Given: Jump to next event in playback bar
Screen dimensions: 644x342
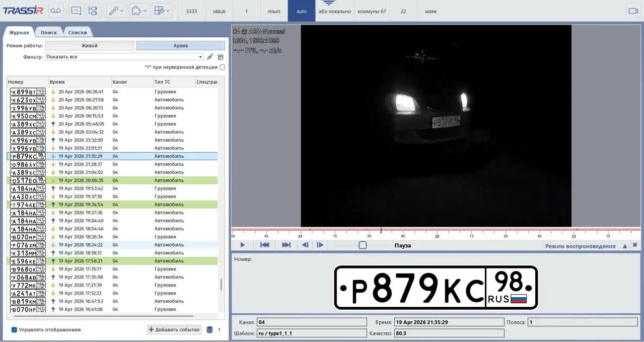Looking at the screenshot, I should (286, 245).
